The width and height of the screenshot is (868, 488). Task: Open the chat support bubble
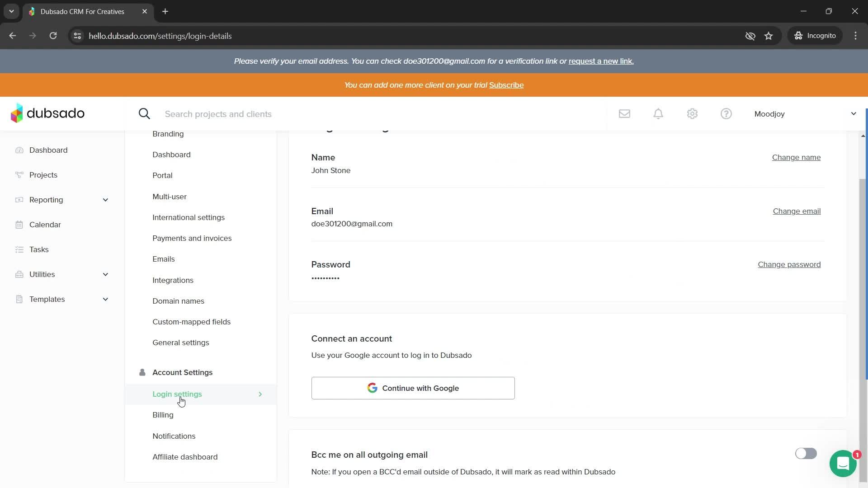(x=843, y=464)
